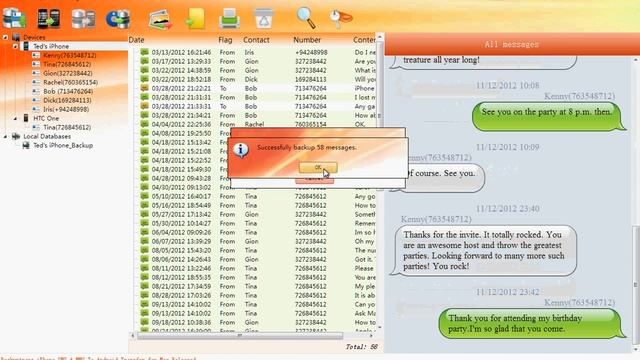Click message list scroll-up arrow
The height and width of the screenshot is (360, 640).
(380, 37)
